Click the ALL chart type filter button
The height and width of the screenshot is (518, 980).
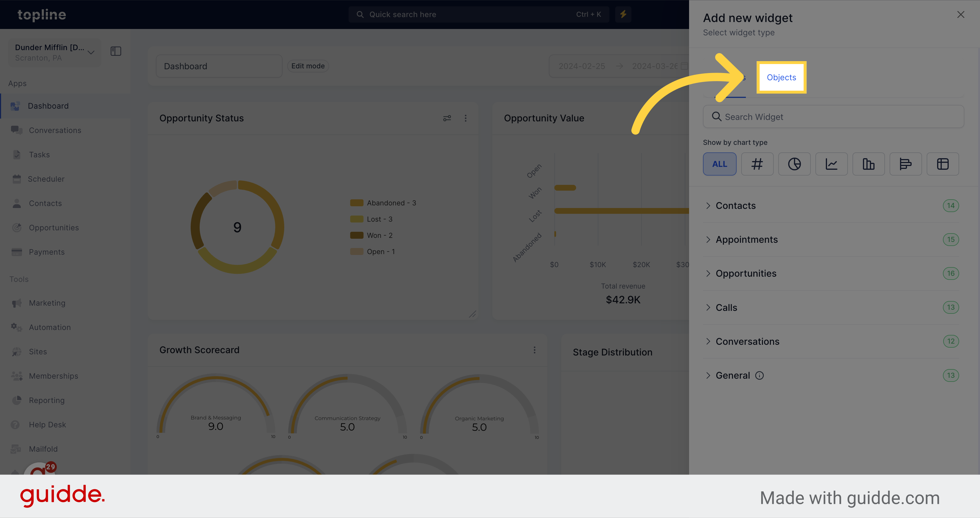coord(719,164)
